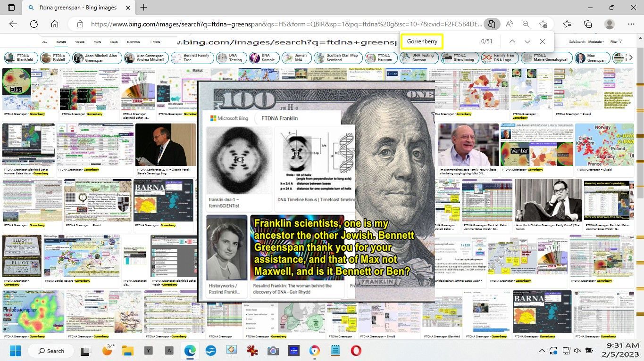This screenshot has width=644, height=361.
Task: Select the FTDNA Glendinning chip
Action: click(460, 58)
